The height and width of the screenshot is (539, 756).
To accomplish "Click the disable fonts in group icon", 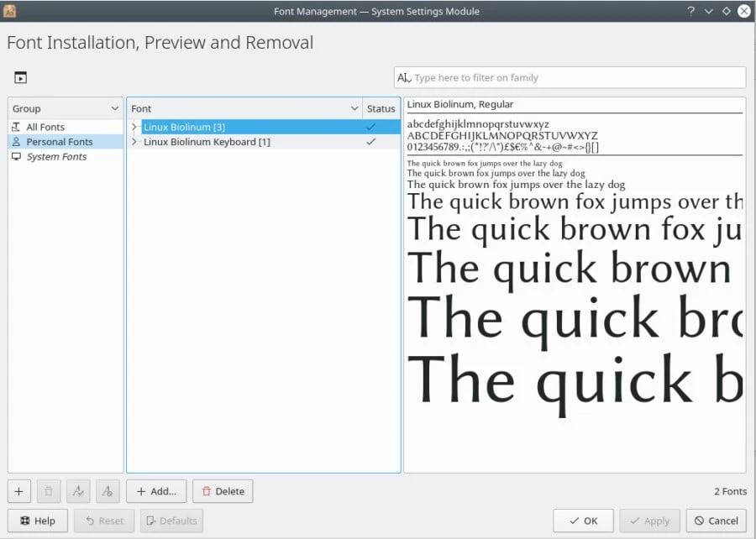I will (108, 491).
